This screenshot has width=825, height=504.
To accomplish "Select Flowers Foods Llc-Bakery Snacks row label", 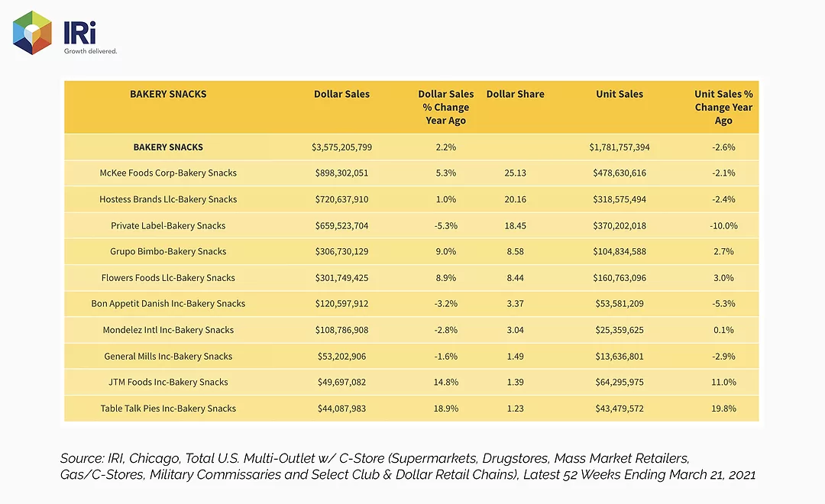I will click(168, 278).
